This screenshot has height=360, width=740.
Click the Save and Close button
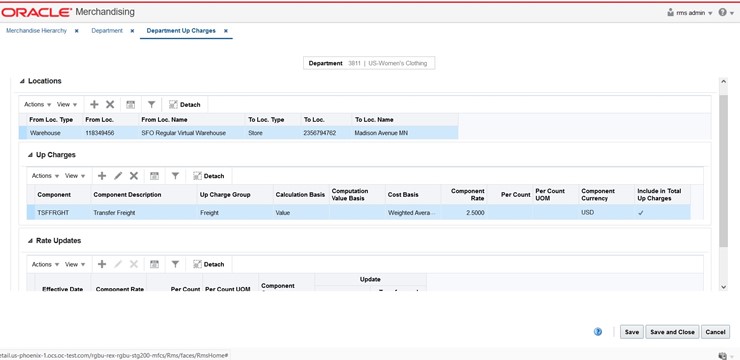673,332
